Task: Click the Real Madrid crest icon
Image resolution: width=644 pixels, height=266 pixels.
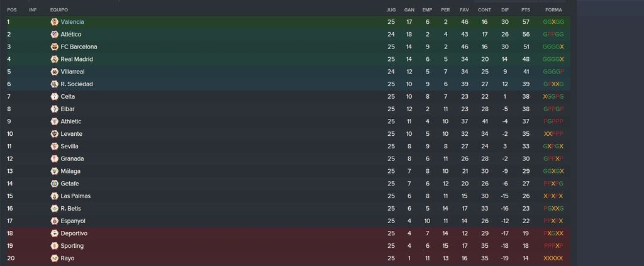Action: 54,59
